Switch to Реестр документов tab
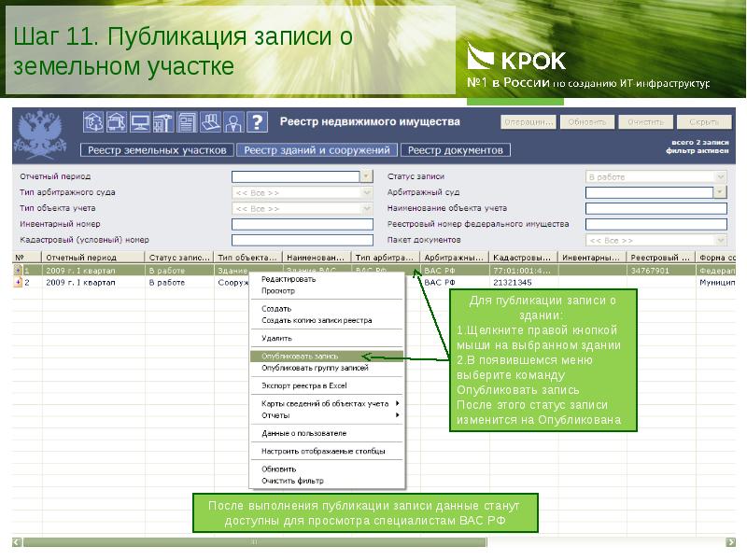The width and height of the screenshot is (747, 560). (457, 150)
